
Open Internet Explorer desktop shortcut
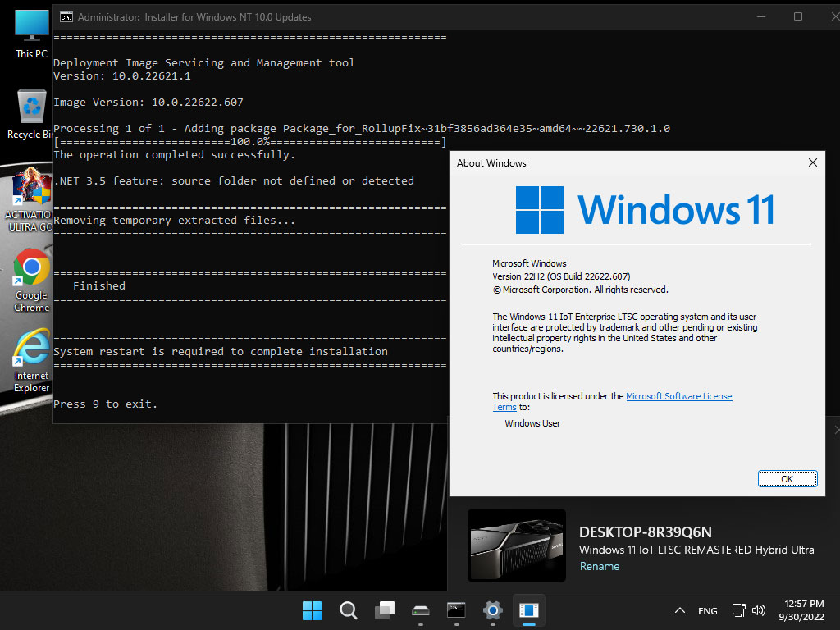tap(32, 362)
